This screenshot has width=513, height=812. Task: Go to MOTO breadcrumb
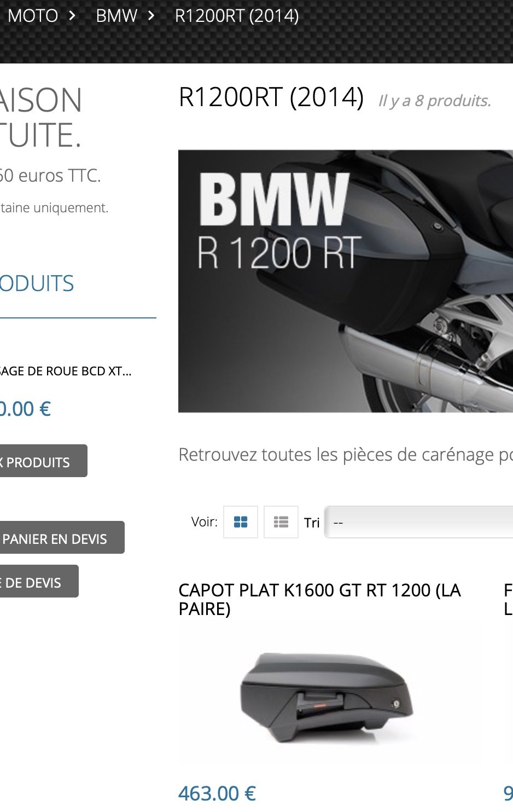tap(33, 16)
